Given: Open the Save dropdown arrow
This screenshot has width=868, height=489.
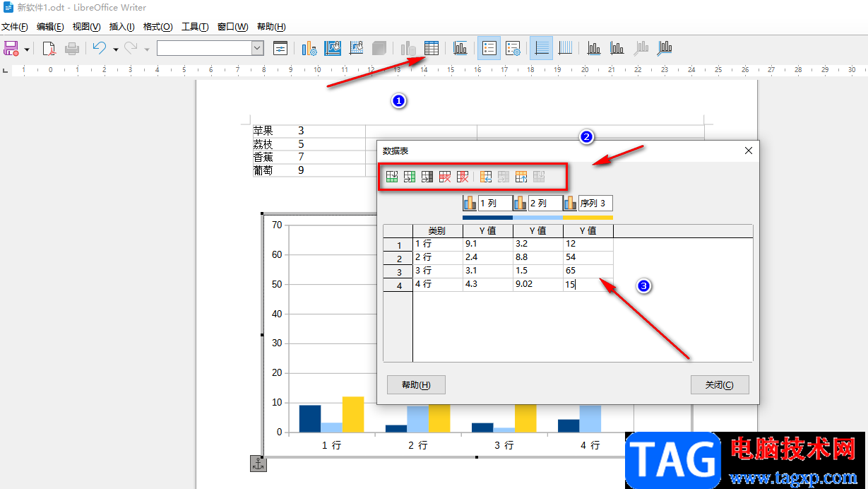Looking at the screenshot, I should tap(27, 49).
